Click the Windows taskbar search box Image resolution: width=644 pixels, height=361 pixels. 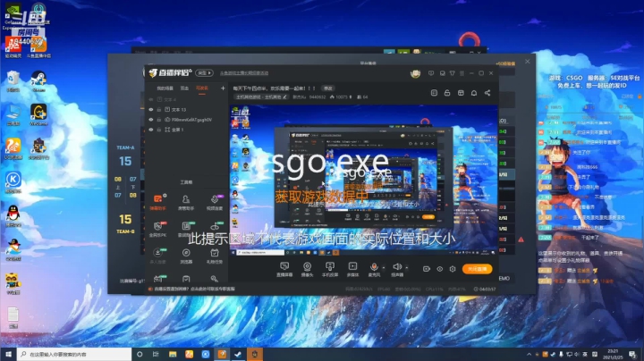(74, 354)
